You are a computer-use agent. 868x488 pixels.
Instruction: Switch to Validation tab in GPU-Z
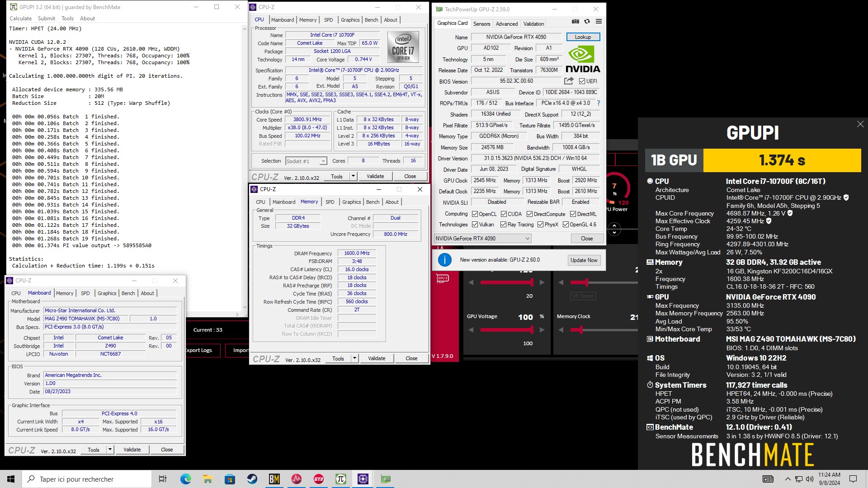(533, 24)
